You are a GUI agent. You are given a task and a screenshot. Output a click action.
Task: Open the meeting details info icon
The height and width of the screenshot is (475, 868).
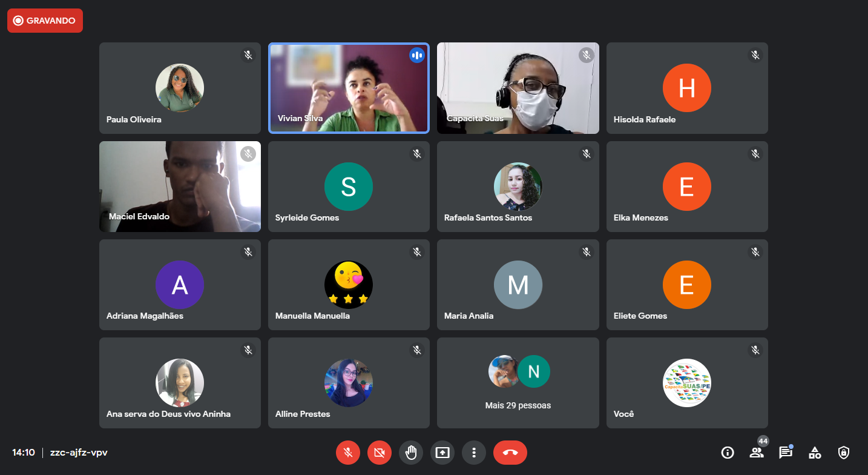(x=728, y=453)
